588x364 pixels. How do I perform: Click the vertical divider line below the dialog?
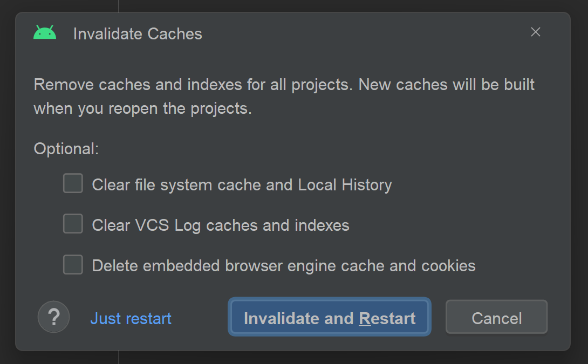[119, 357]
